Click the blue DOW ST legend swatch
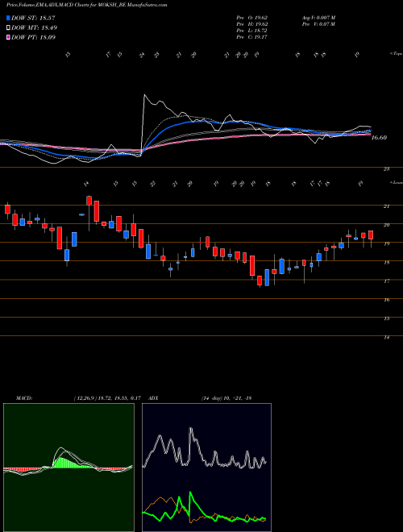 9,18
